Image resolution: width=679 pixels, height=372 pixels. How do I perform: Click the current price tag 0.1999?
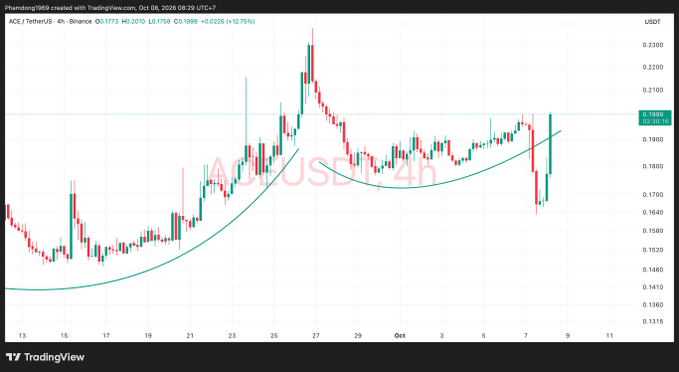click(655, 117)
